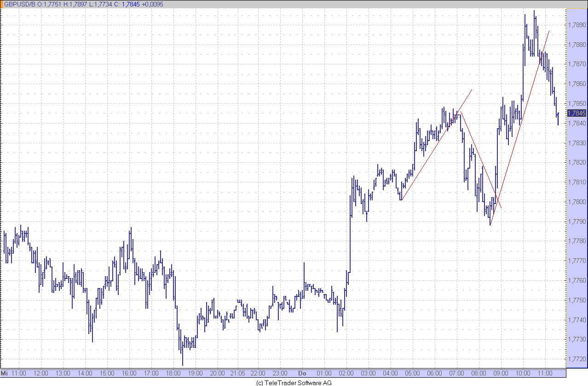Click the Mi day marker on time axis
The height and width of the screenshot is (386, 588).
coord(5,373)
